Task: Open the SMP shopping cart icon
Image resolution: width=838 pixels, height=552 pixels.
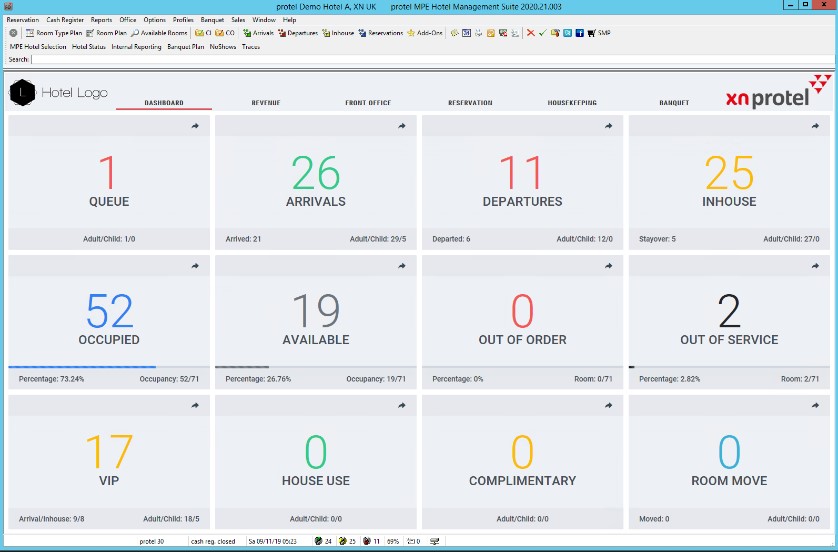Action: coord(592,33)
